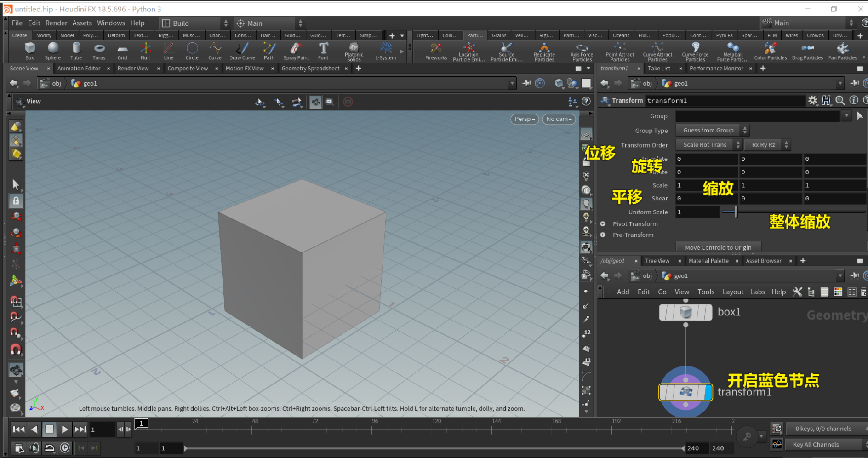Select the Tube shelf tool
The height and width of the screenshot is (458, 868).
76,51
